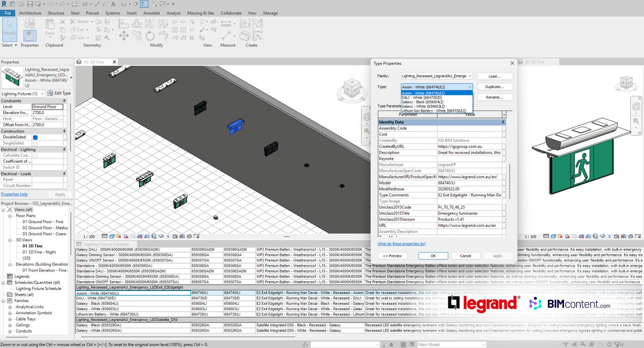Select 'DALI - White (684730/D)' type option
Image resolution: width=644 pixels, height=348 pixels.
[x=437, y=98]
